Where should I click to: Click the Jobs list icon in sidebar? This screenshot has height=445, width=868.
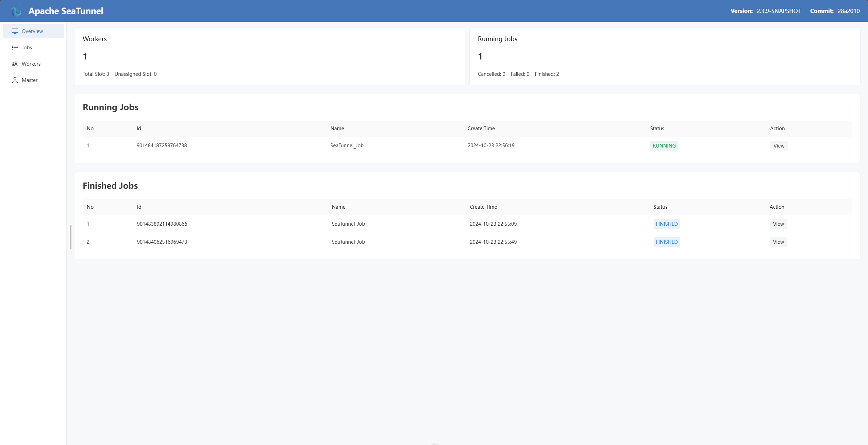[15, 48]
